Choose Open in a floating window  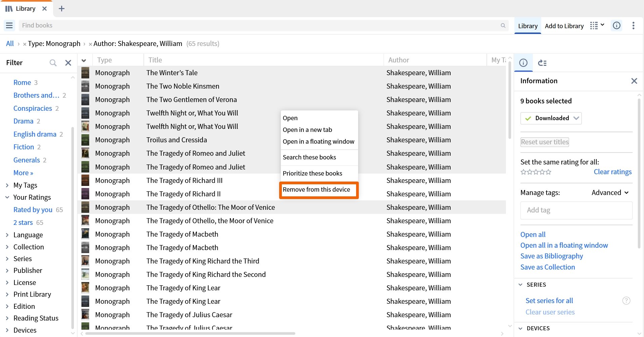[x=319, y=142]
